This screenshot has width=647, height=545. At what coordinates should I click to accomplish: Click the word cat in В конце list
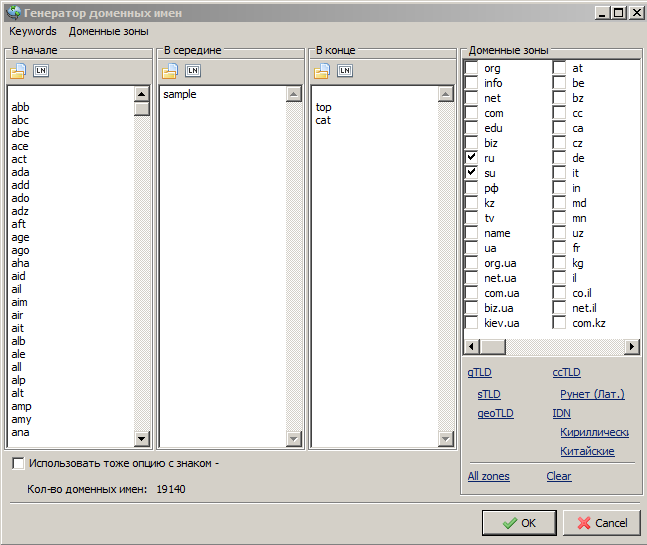[x=323, y=120]
